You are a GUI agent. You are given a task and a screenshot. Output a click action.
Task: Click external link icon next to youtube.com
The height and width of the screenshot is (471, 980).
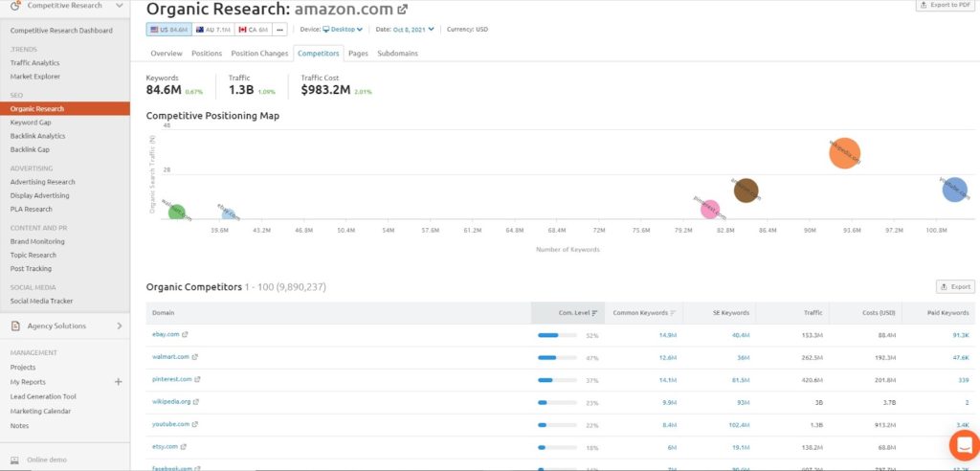[x=195, y=425]
